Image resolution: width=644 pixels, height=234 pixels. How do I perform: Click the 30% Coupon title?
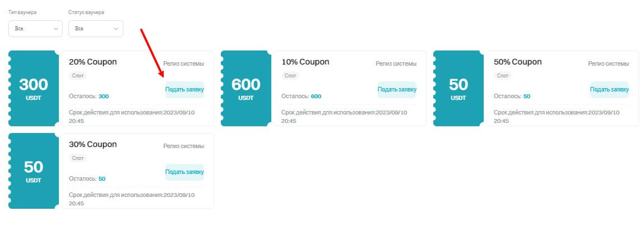[x=92, y=144]
